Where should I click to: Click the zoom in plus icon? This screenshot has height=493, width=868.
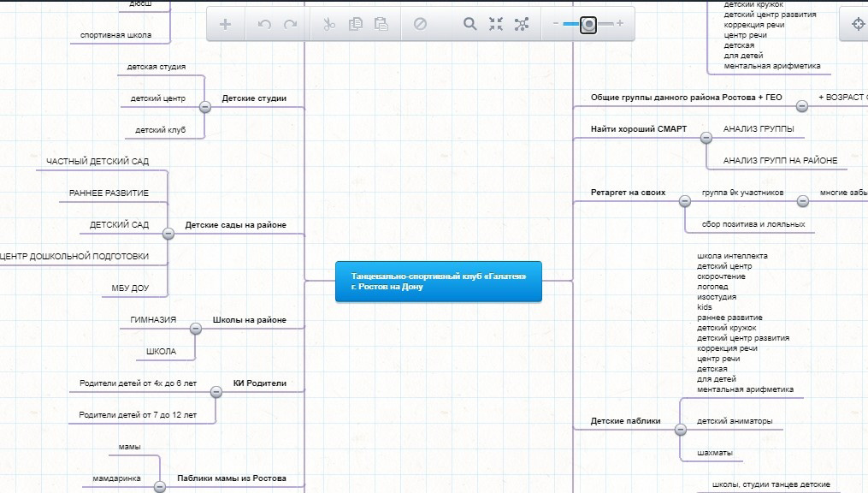click(620, 23)
